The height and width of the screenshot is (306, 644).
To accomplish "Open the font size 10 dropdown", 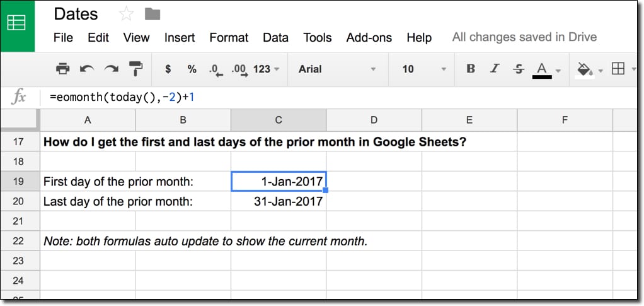I will point(424,69).
